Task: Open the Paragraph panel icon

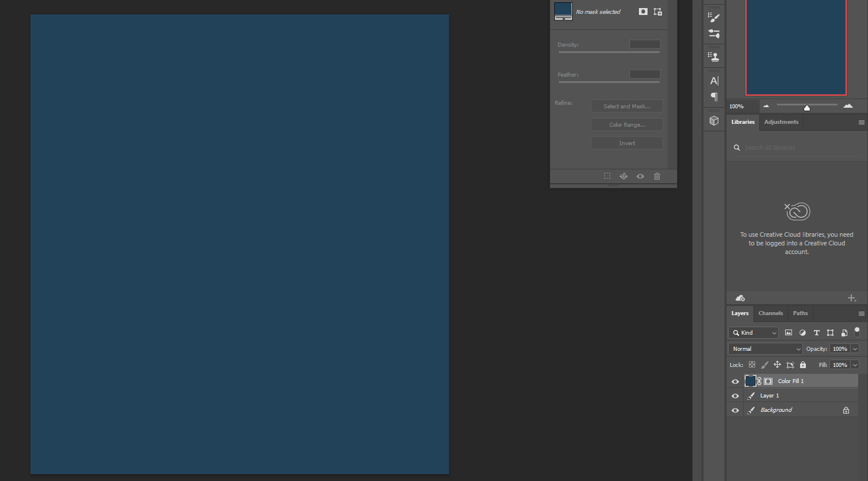Action: tap(714, 97)
